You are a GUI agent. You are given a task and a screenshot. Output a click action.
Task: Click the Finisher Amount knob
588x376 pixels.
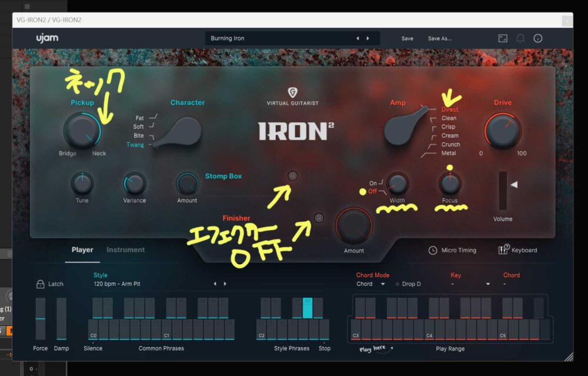(354, 227)
